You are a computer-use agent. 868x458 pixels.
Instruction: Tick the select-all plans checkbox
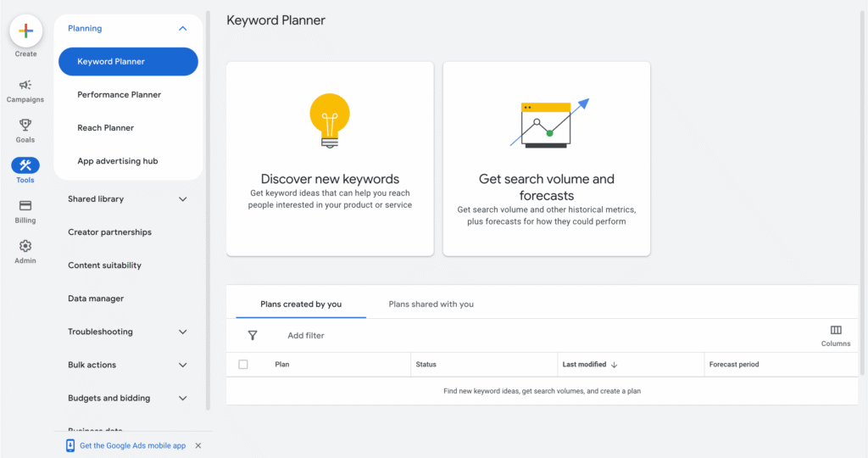tap(243, 365)
